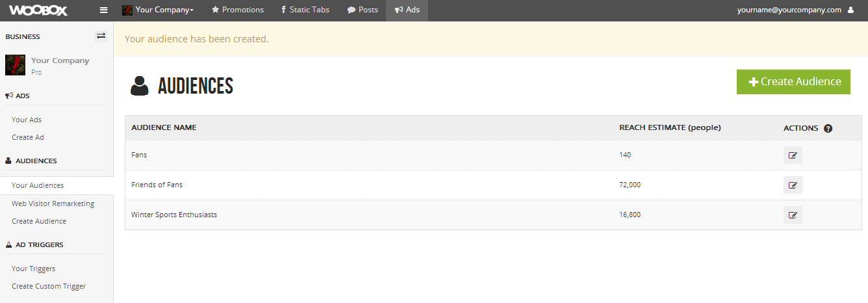
Task: Go to Create Ad sidebar link
Action: [28, 137]
